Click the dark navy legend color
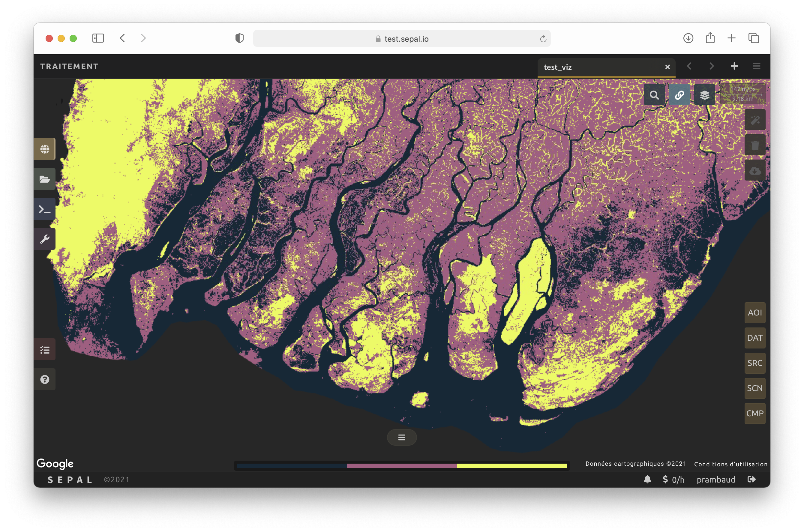 tap(292, 466)
